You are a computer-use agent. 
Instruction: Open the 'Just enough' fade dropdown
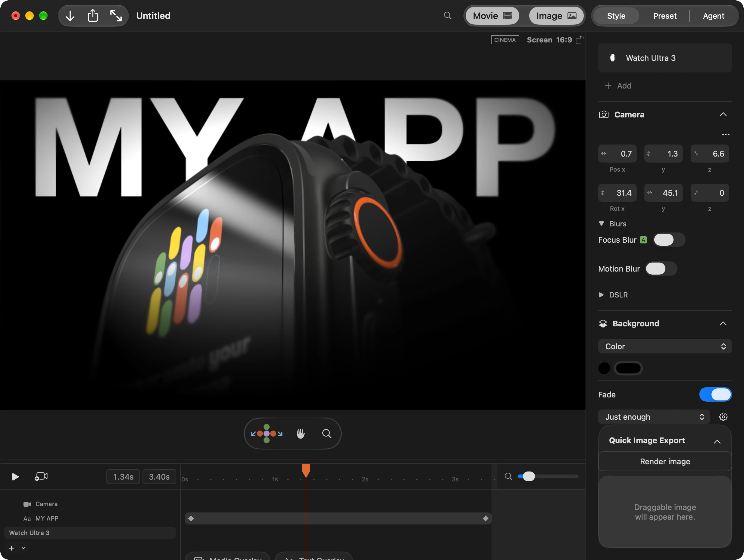point(654,417)
